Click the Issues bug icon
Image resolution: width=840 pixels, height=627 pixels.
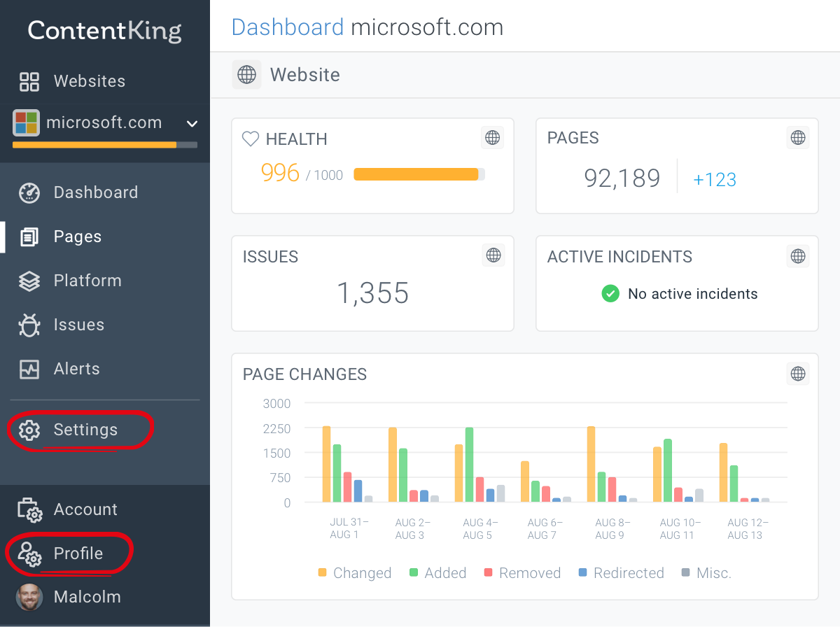tap(29, 325)
